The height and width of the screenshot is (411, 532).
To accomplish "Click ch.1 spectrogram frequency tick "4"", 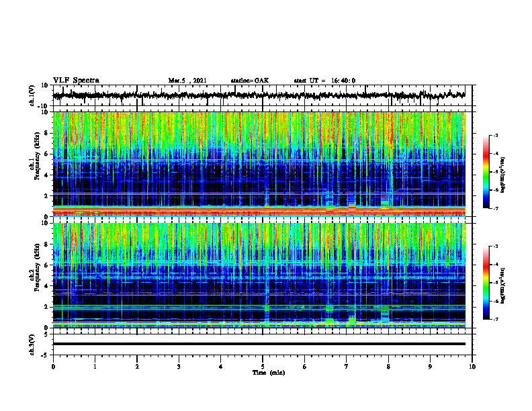I will pyautogui.click(x=46, y=175).
